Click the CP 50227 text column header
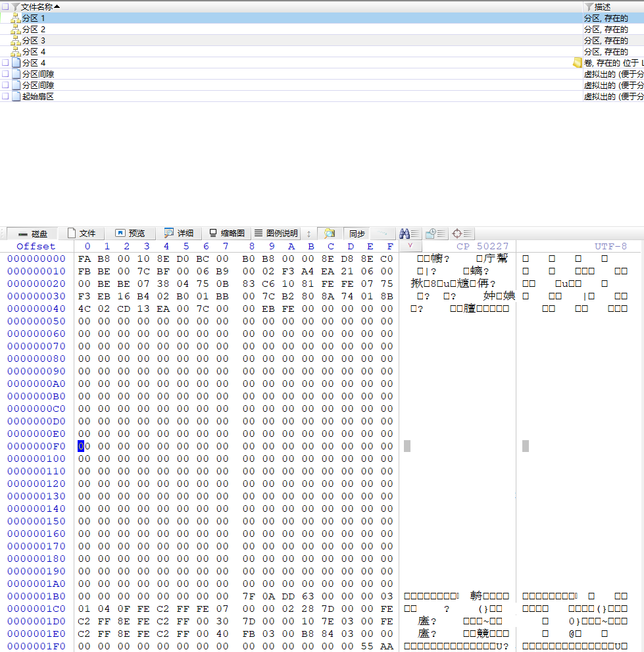The width and height of the screenshot is (644, 652). 482,246
